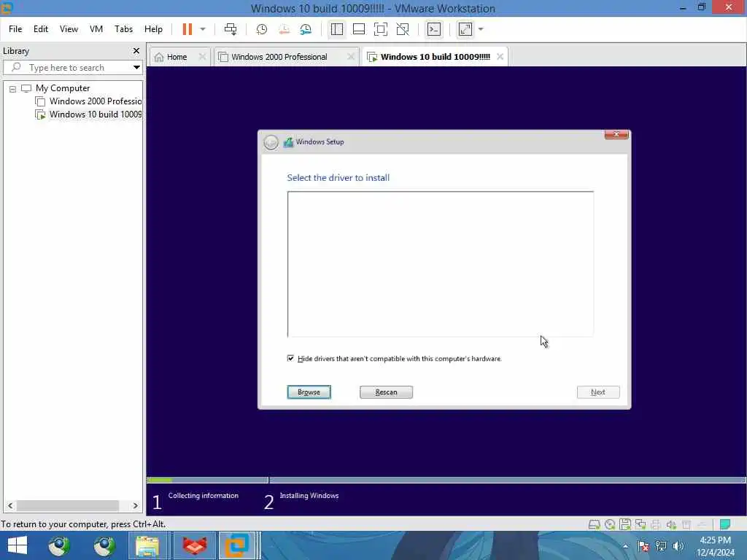Viewport: 747px width, 560px height.
Task: Open the library search filter dropdown
Action: [x=136, y=68]
